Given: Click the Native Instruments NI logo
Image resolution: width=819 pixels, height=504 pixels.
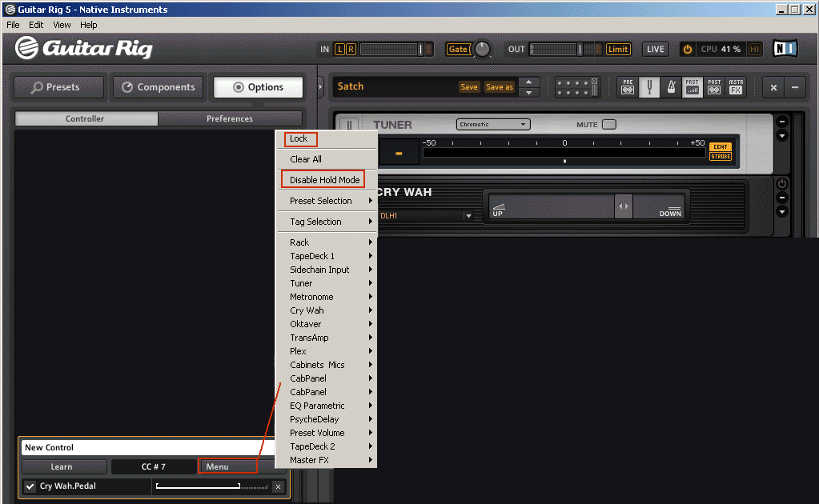Looking at the screenshot, I should tap(785, 49).
